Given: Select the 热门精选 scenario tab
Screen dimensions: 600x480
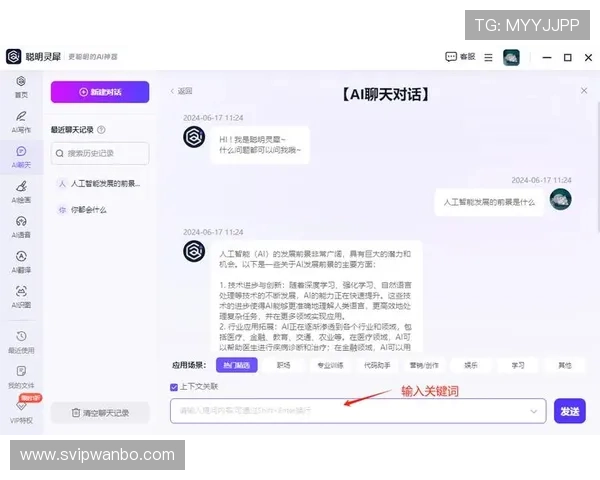Looking at the screenshot, I should [x=236, y=365].
